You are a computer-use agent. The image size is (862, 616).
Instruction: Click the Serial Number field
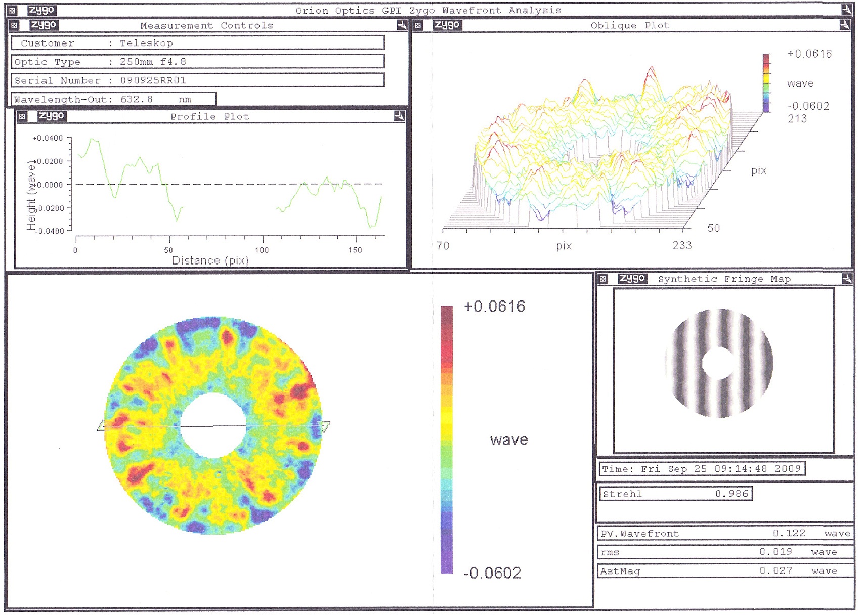tap(198, 80)
